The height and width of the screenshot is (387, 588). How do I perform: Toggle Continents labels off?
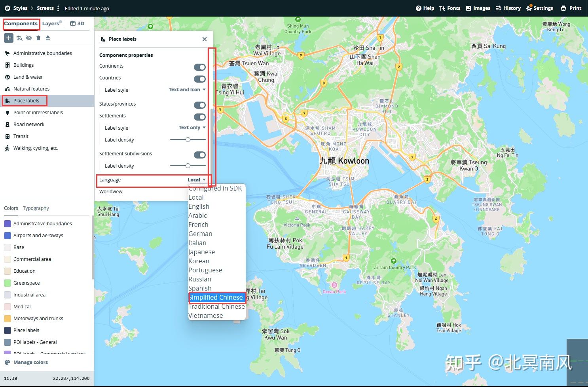coord(199,67)
